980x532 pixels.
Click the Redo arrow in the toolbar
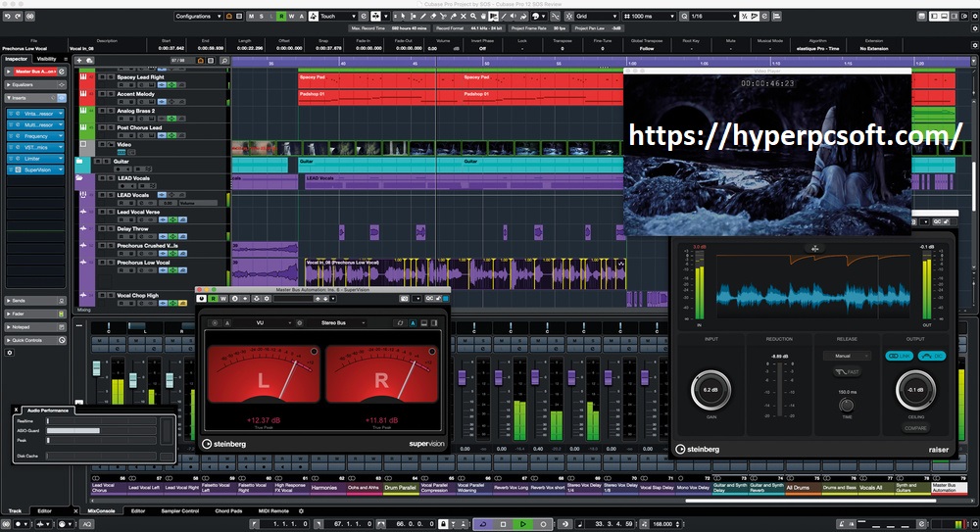(x=18, y=17)
